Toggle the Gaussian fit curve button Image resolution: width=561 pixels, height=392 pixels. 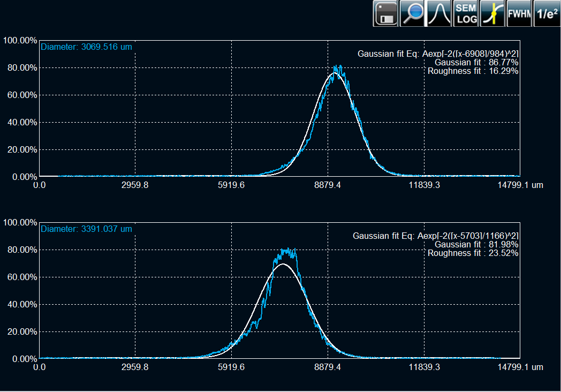[x=438, y=14]
